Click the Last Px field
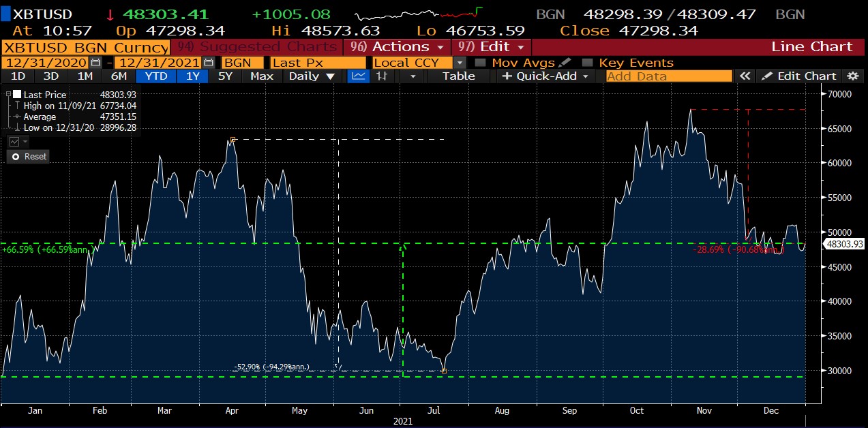The image size is (868, 428). (317, 62)
